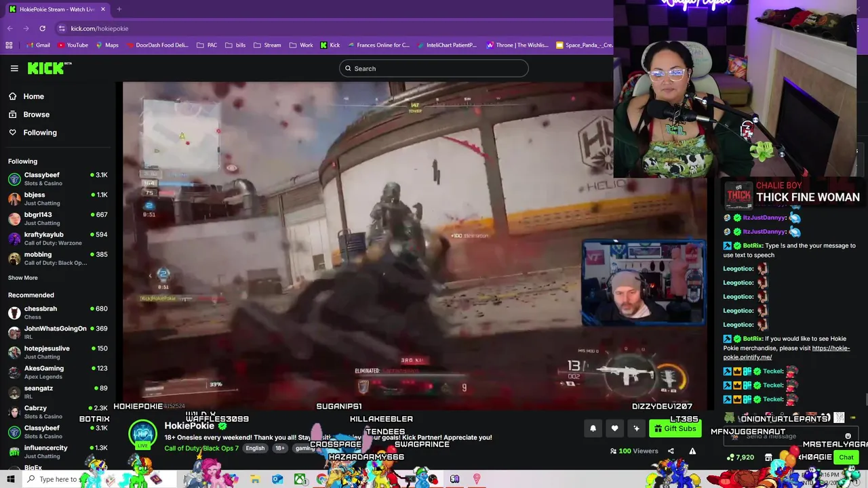Click ItzJustDannyy username in chat

(x=764, y=218)
